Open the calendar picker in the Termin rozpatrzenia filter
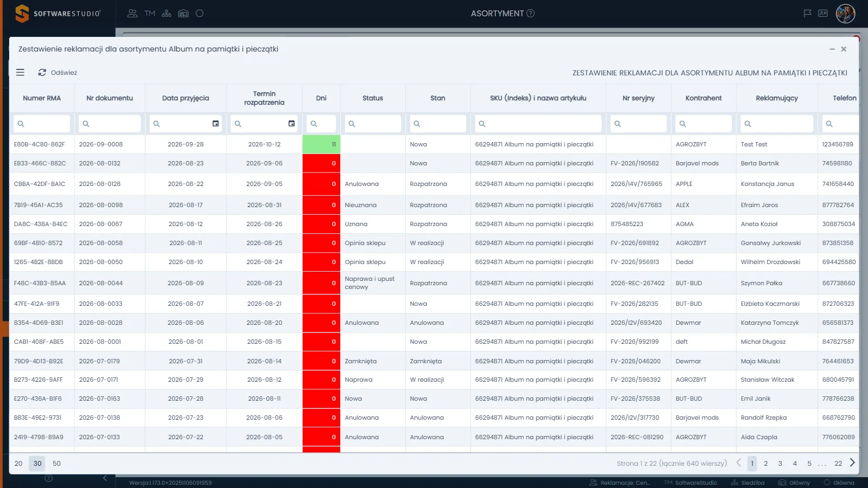This screenshot has height=488, width=868. pyautogui.click(x=291, y=124)
